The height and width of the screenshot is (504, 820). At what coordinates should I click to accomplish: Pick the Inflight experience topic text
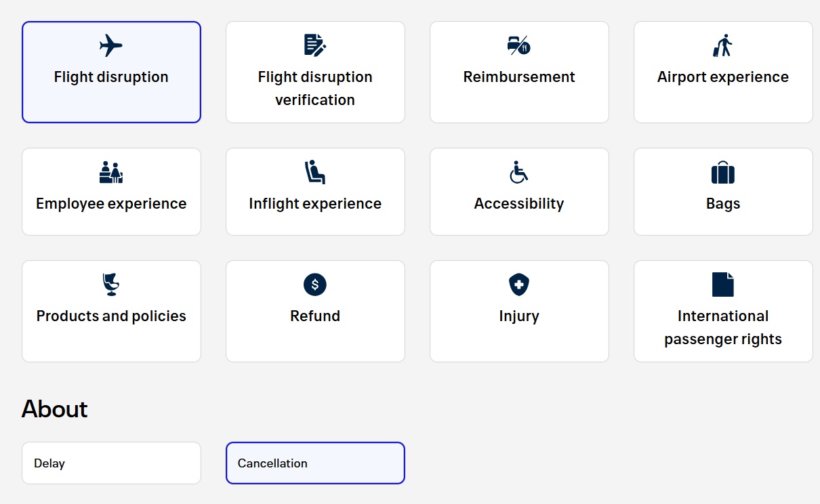tap(315, 204)
